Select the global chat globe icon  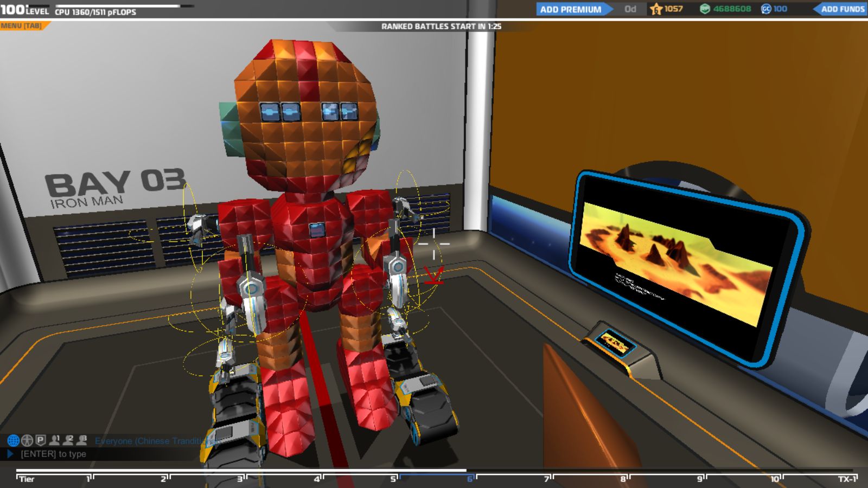click(x=13, y=440)
